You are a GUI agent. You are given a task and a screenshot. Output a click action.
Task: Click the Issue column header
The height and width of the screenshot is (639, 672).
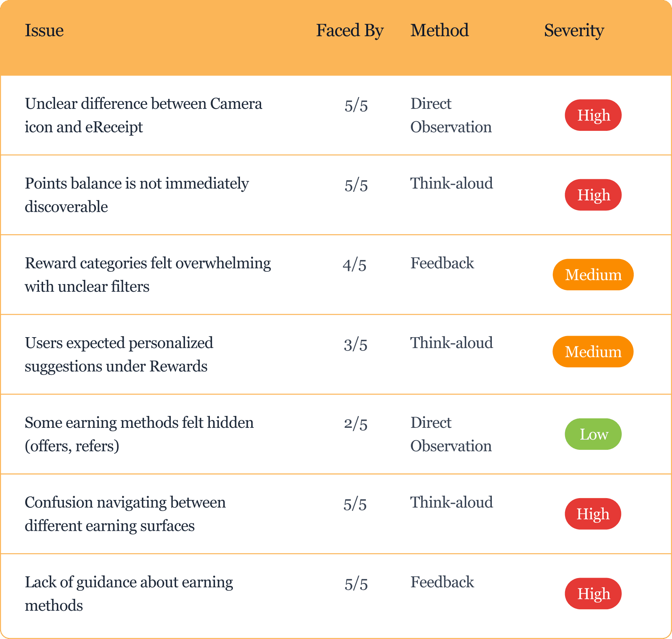[x=44, y=30]
